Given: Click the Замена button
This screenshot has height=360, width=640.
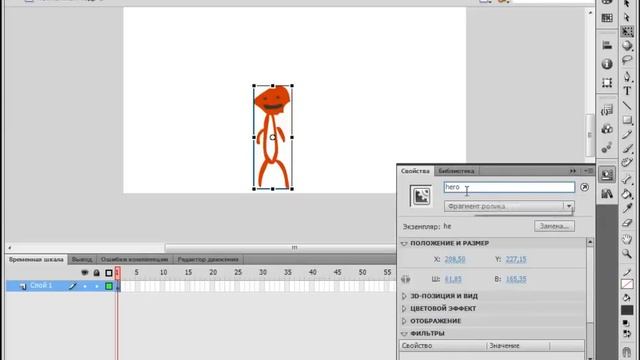Looking at the screenshot, I should 554,226.
